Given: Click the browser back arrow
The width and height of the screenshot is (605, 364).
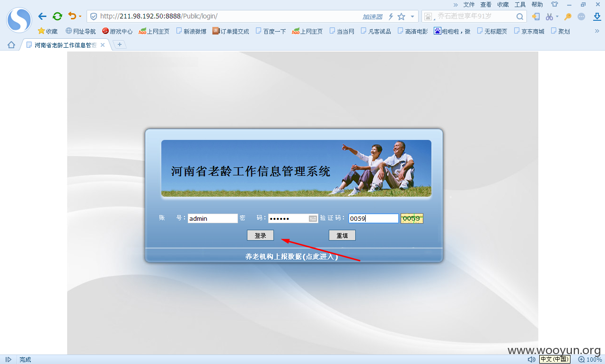Looking at the screenshot, I should coord(43,17).
